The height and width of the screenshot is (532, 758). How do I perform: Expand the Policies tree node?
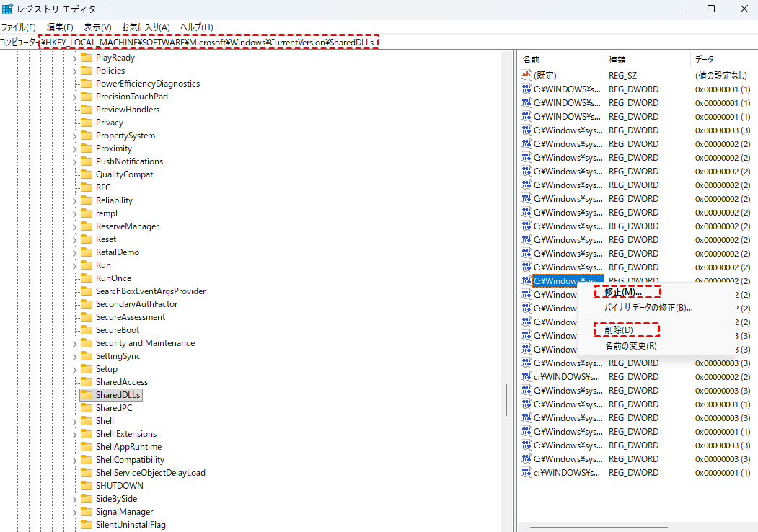(x=75, y=71)
